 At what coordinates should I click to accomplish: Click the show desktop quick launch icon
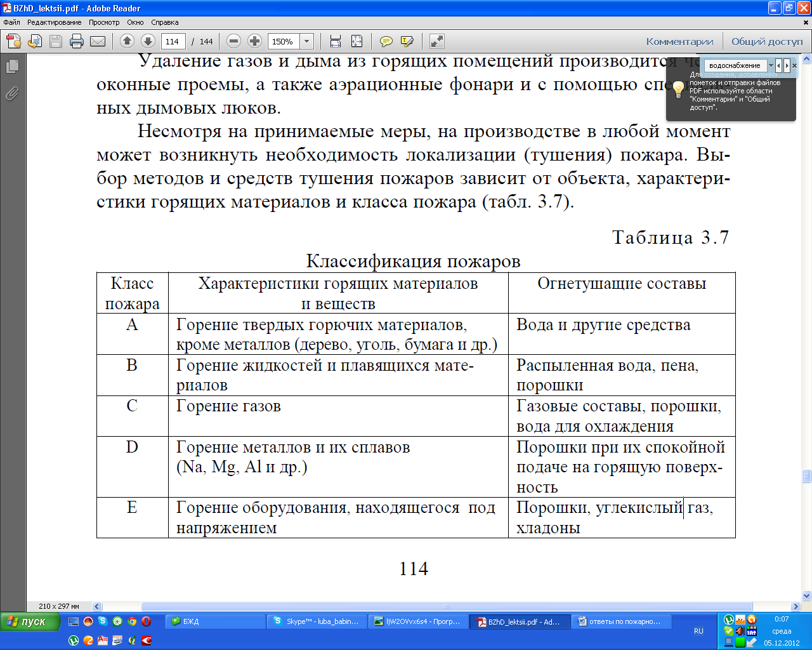coord(74,621)
